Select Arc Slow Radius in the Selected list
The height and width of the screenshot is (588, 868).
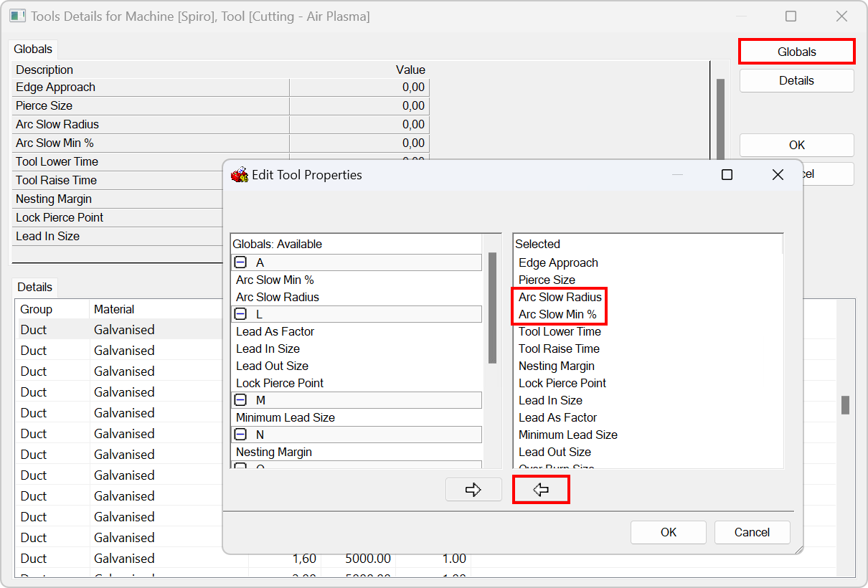coord(560,297)
